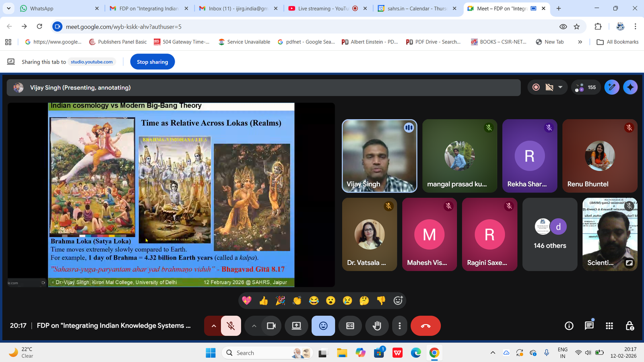
Task: Click the Gemini sparkle icon
Action: (630, 87)
